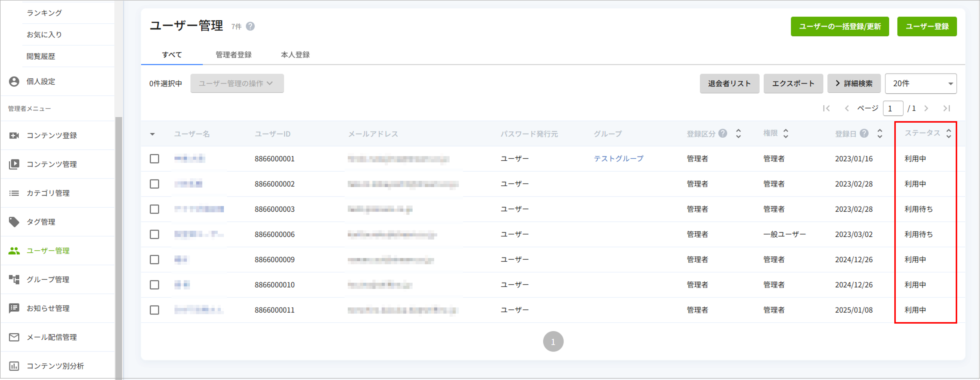Screen dimensions: 980x380
Task: Open the help icon beside ユーザー管理 title
Action: (250, 26)
